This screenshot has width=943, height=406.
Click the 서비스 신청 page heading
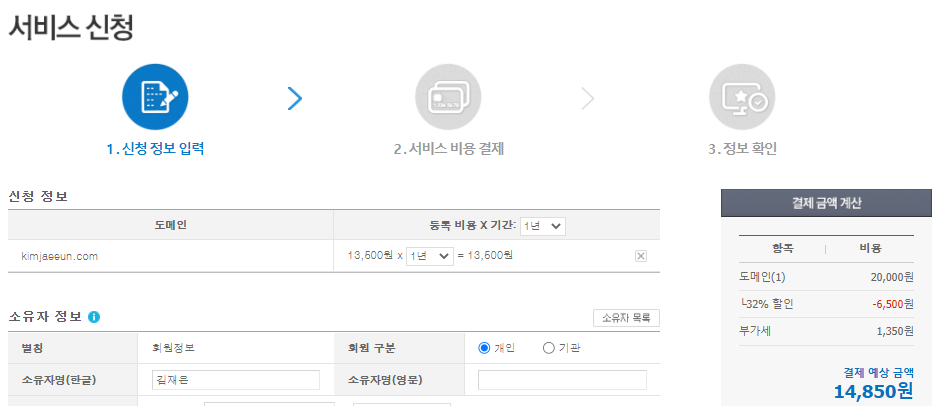tap(71, 26)
